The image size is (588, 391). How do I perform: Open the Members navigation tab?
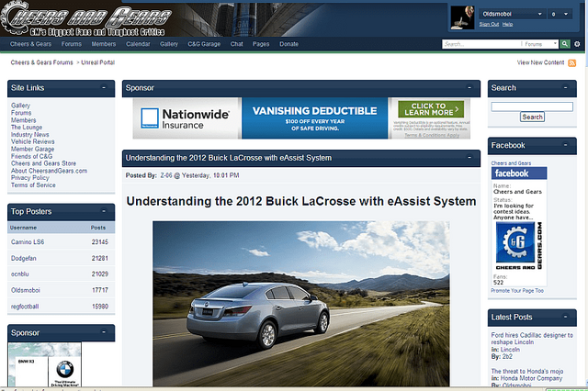coord(104,44)
